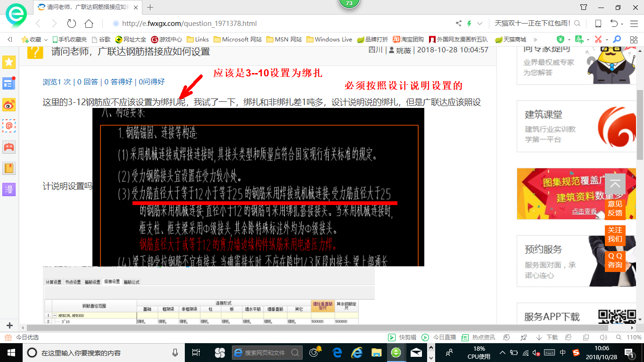Screen dimensions: 644x362
Task: Go back with the browser back arrow
Action: coord(38,24)
